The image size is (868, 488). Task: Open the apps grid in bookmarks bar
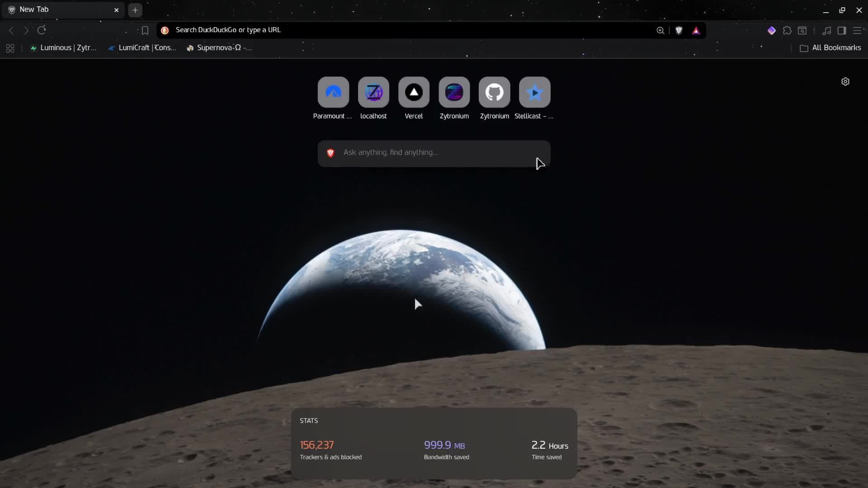10,48
